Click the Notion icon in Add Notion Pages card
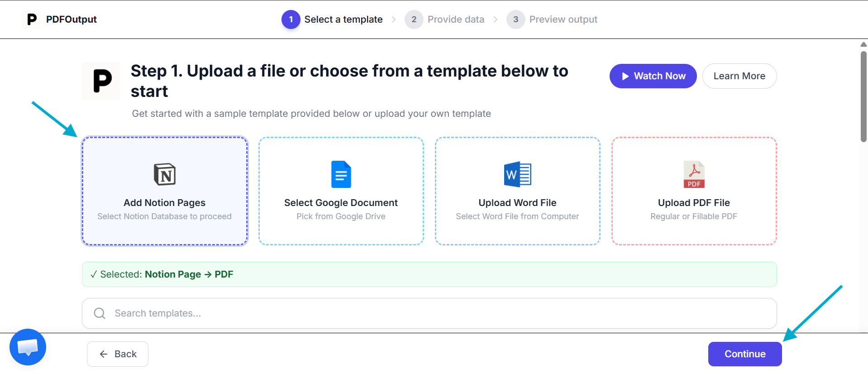868x374 pixels. click(x=165, y=174)
